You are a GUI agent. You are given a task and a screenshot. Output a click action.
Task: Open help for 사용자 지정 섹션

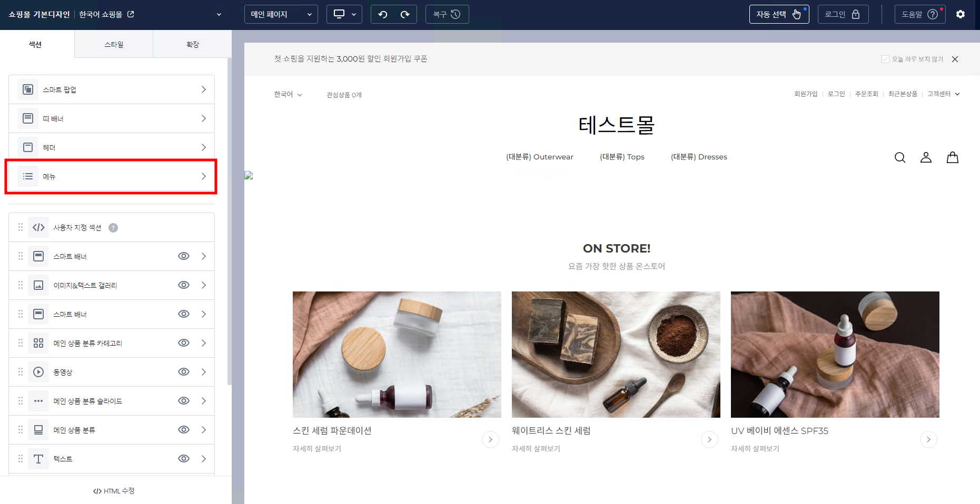tap(113, 228)
